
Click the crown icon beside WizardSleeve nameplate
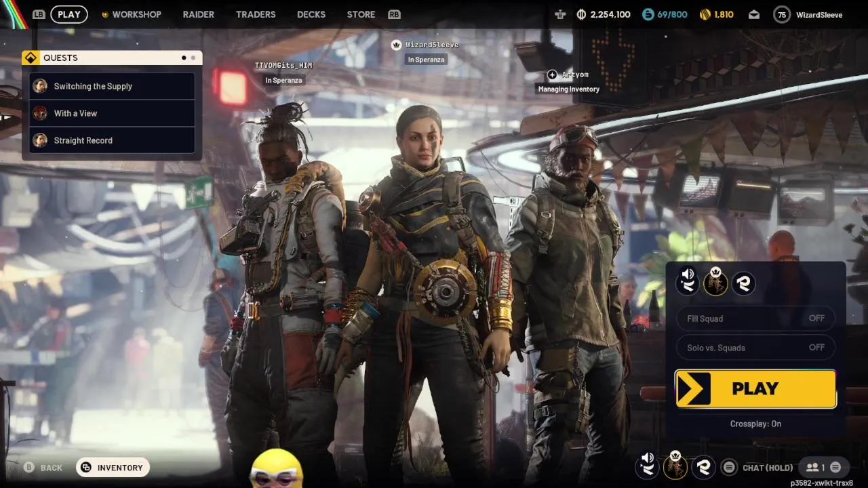click(396, 45)
